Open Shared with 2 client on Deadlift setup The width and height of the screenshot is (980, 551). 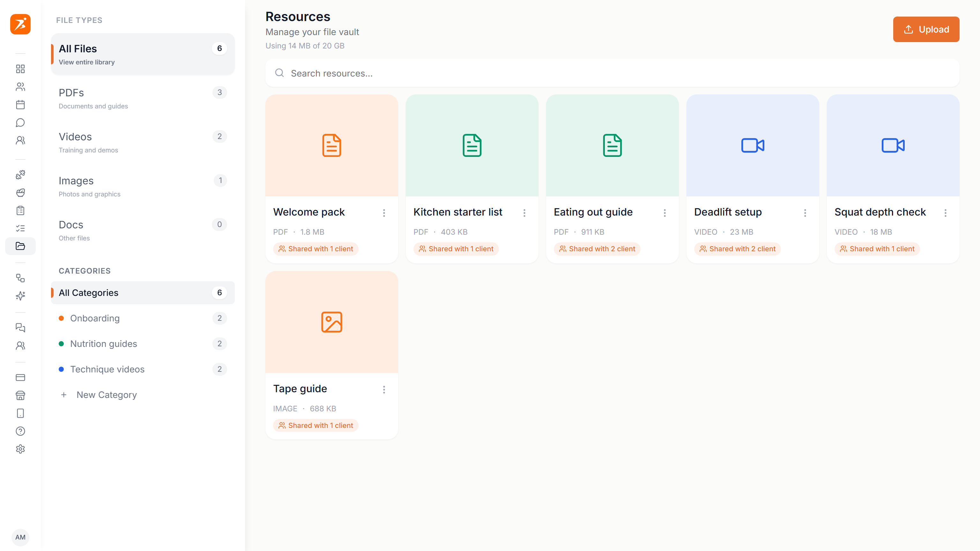point(737,249)
